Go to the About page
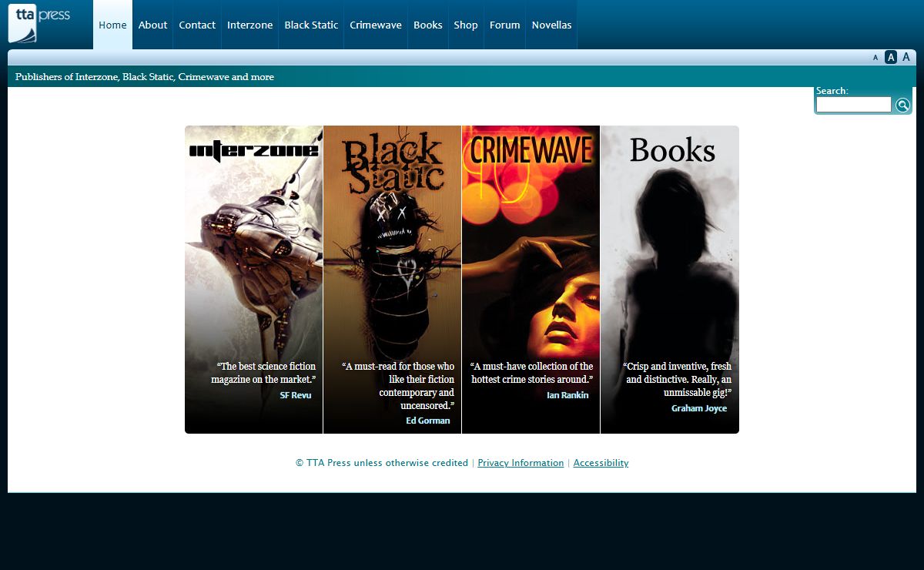924x570 pixels. (152, 25)
